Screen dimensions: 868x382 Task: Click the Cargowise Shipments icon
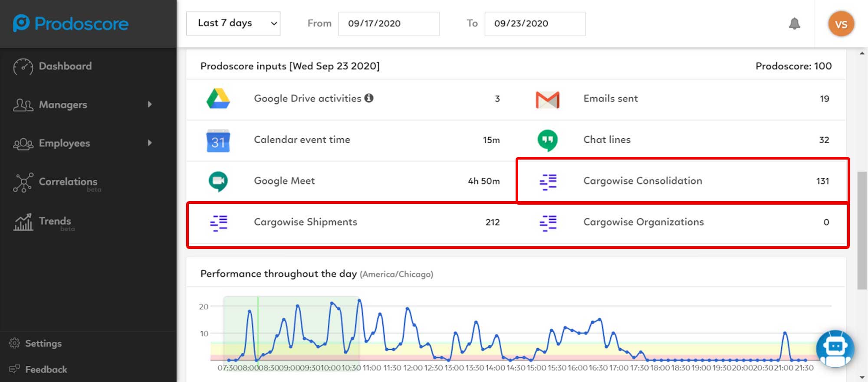219,223
